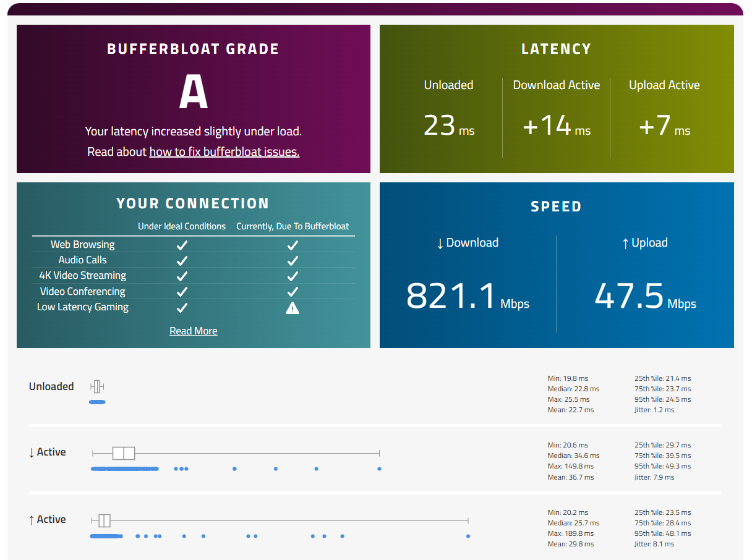Click the Audio Calls row label

83,260
